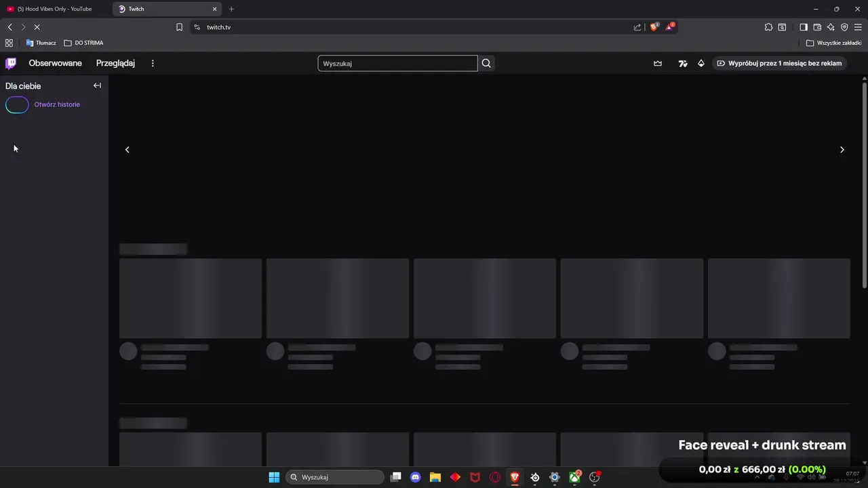868x488 pixels.
Task: Bookmark this page via the bookmark icon
Action: click(x=179, y=27)
